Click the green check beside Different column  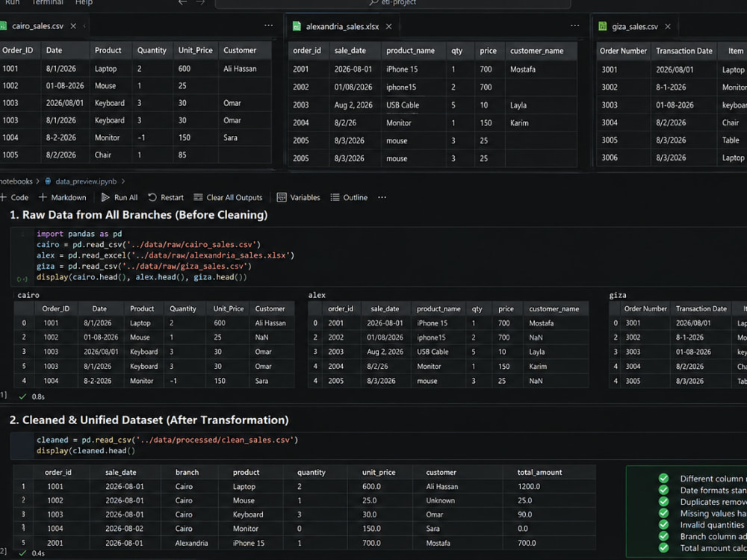[663, 478]
